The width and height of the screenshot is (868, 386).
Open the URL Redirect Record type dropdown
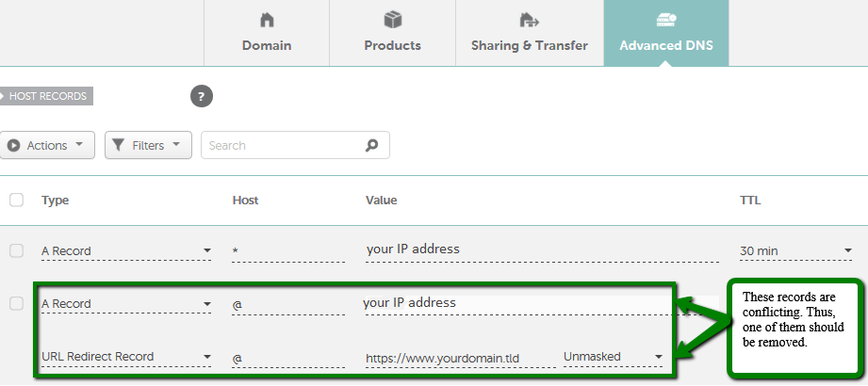(125, 357)
